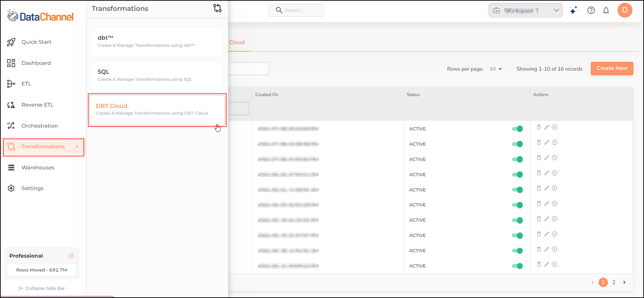Select page 1 in pagination
This screenshot has width=644, height=298.
coord(603,282)
